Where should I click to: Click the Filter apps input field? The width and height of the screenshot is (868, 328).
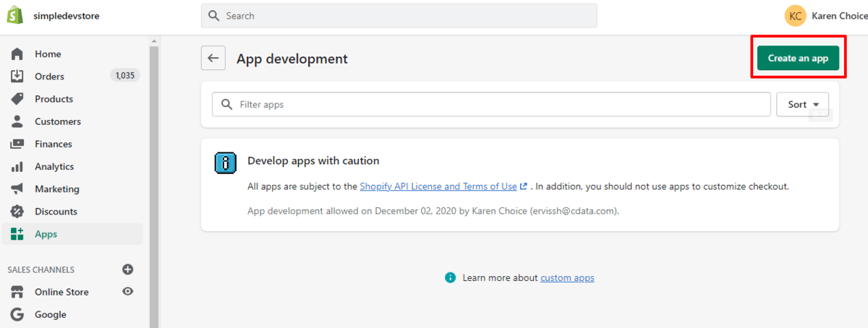click(492, 105)
